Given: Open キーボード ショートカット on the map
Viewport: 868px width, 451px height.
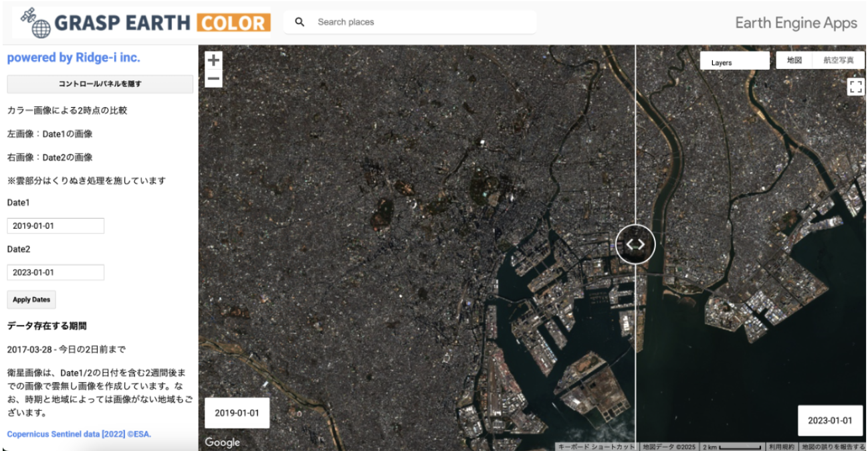Looking at the screenshot, I should point(597,446).
